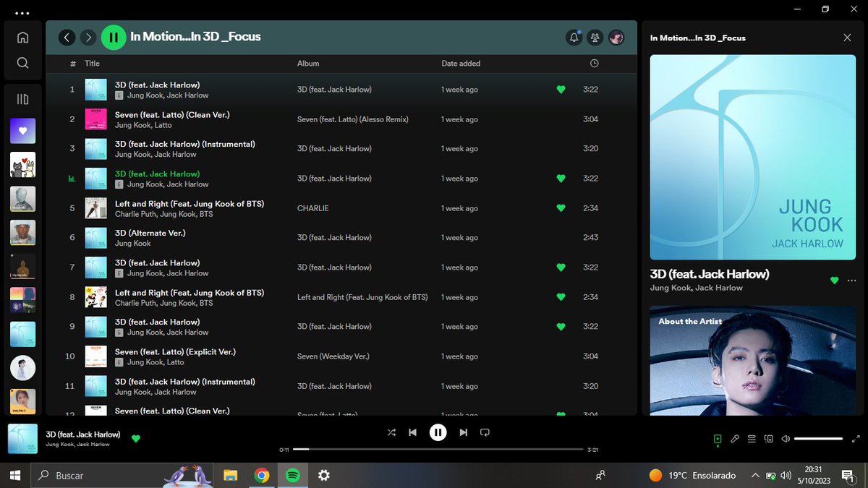Unlike track number 1 with its heart
Image resolution: width=868 pixels, height=488 pixels.
pos(561,90)
